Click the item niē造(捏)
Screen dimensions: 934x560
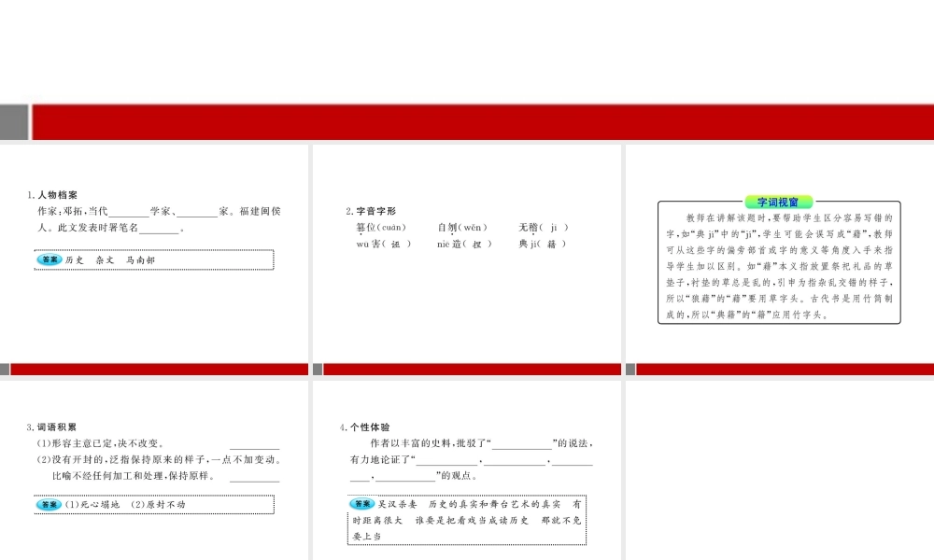coord(464,244)
